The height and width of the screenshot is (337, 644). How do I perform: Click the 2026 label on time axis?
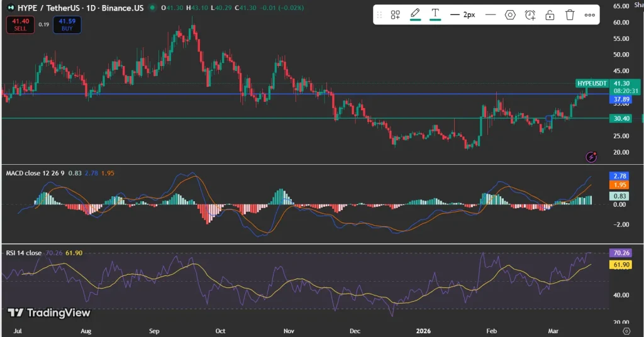(423, 331)
